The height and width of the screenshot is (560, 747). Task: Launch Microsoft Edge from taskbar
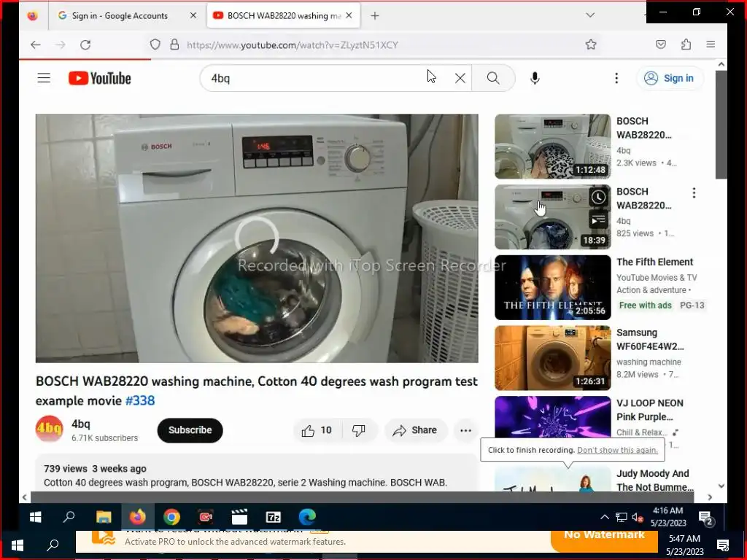307,517
